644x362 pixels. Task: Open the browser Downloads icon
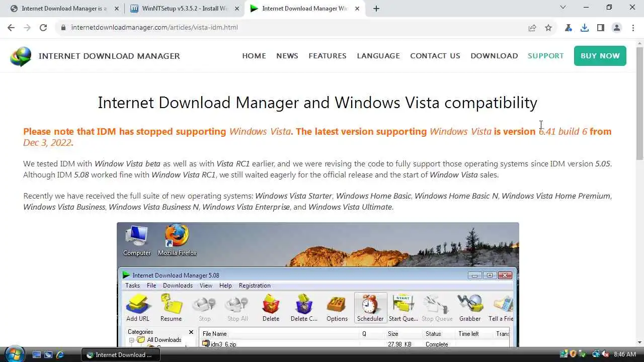[585, 28]
